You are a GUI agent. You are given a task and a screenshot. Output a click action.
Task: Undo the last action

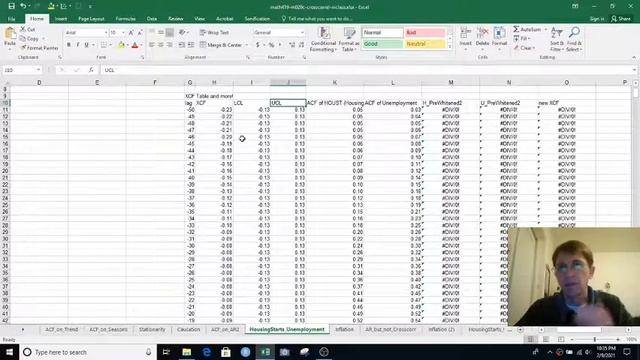point(23,6)
